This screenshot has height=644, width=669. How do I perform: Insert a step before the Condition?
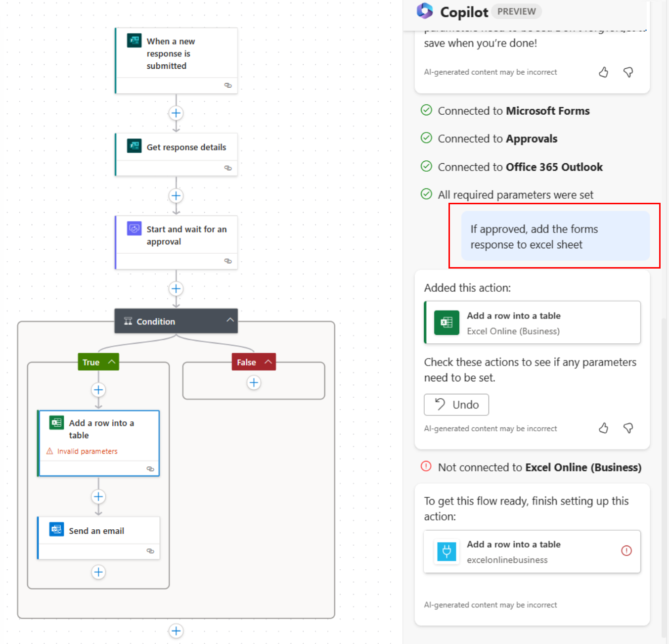coord(176,289)
